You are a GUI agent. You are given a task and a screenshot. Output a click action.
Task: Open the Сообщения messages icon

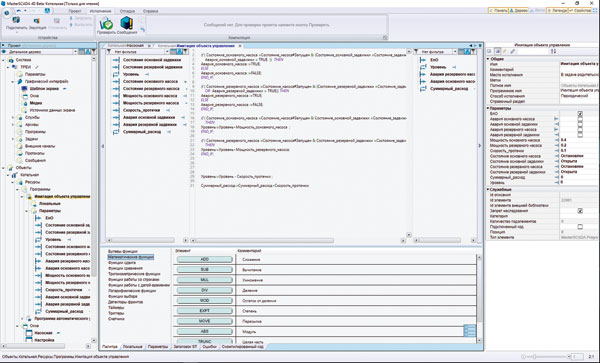[x=127, y=23]
